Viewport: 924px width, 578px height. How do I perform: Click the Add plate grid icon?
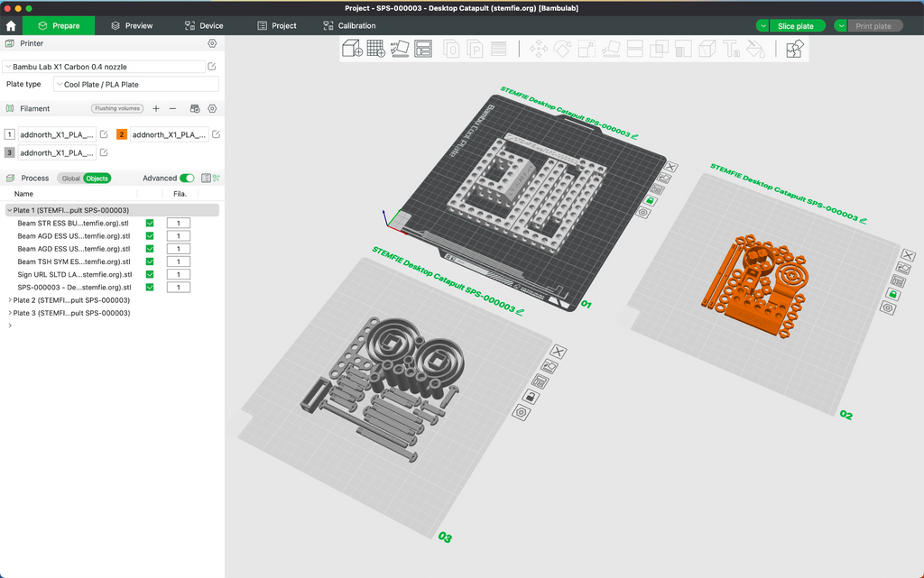coord(376,49)
